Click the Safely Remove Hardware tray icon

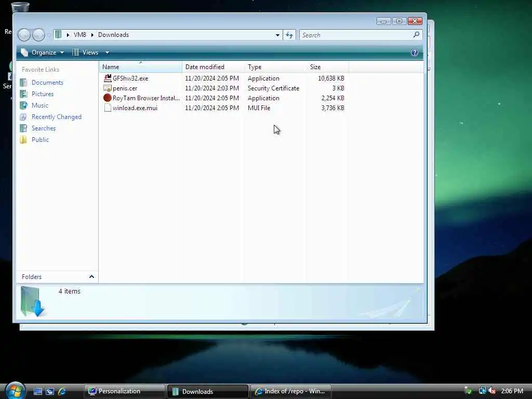468,391
